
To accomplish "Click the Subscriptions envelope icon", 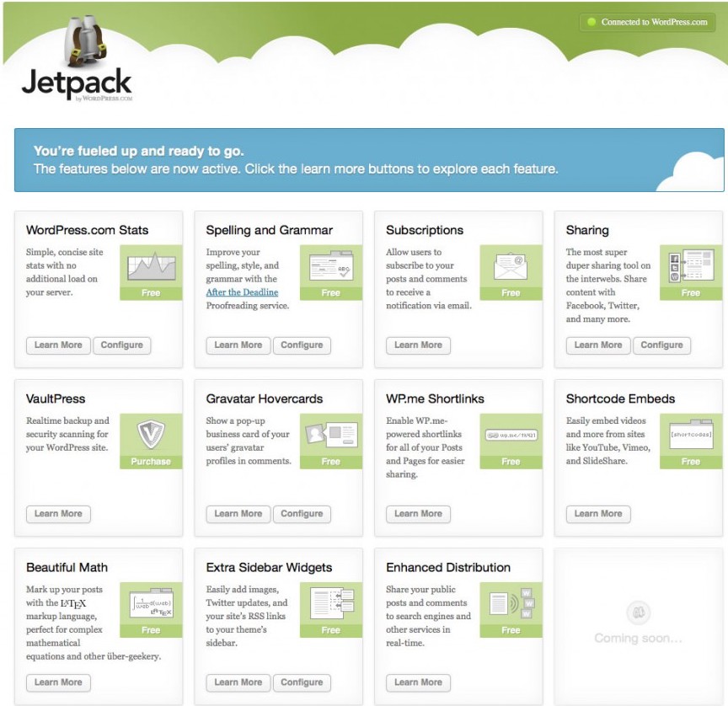I will [511, 265].
